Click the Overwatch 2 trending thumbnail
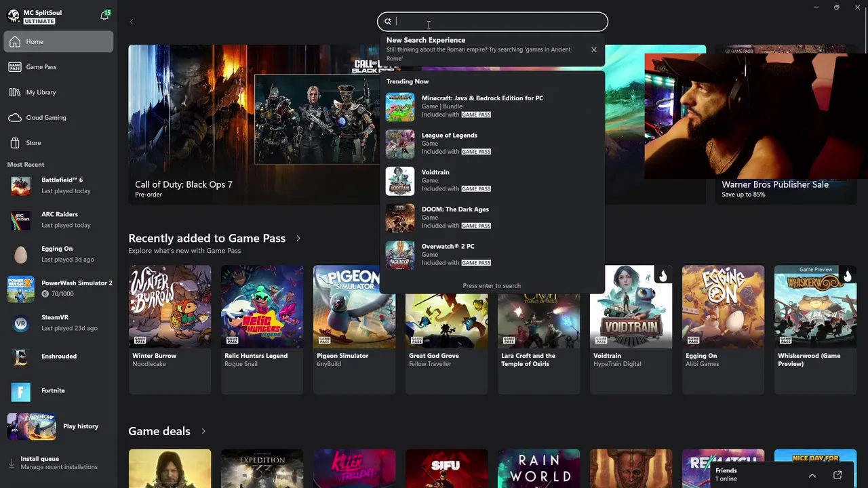The width and height of the screenshot is (868, 488). [400, 256]
